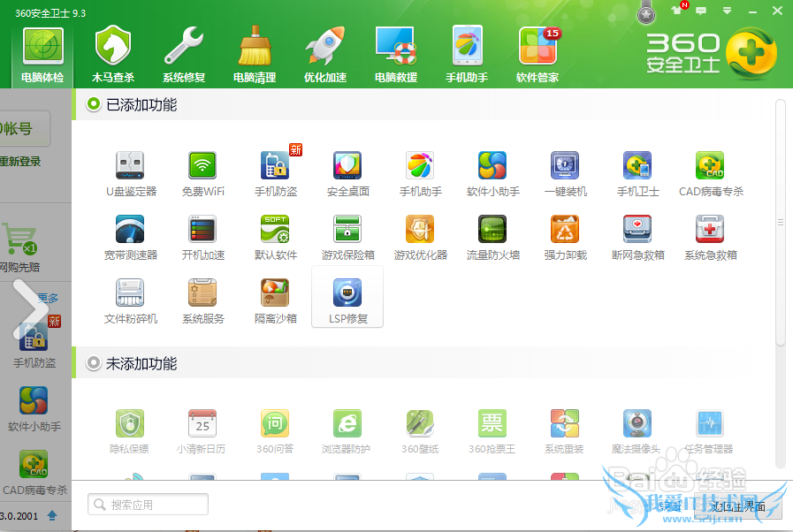The width and height of the screenshot is (793, 532).
Task: Open 手机助手 in top toolbar
Action: (x=467, y=57)
